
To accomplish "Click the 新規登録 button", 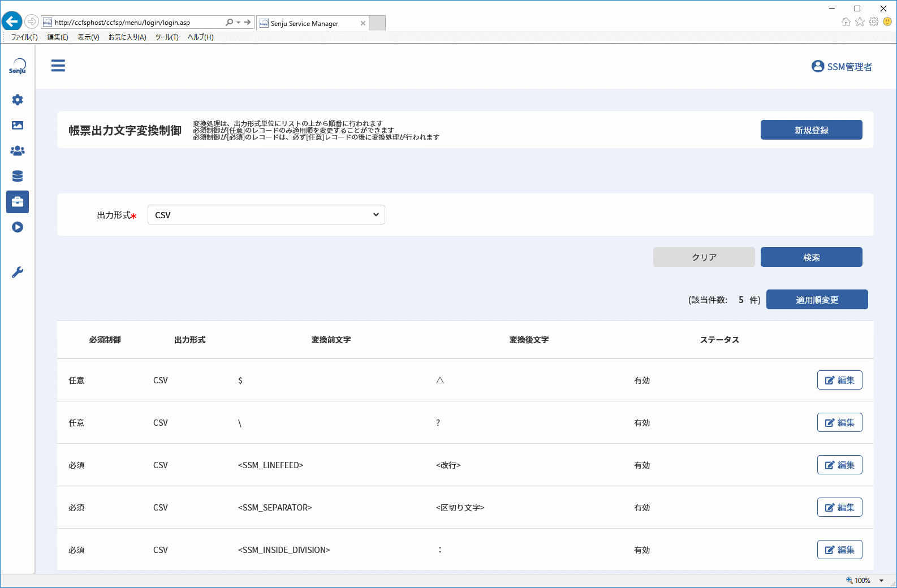I will pos(812,130).
